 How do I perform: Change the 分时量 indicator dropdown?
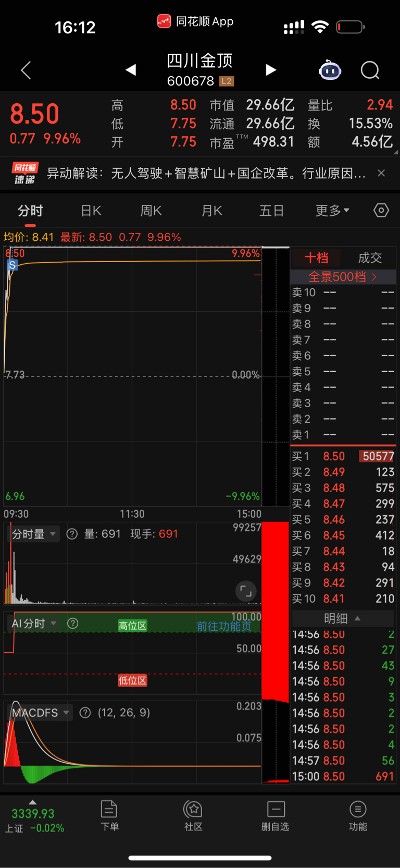pyautogui.click(x=35, y=534)
